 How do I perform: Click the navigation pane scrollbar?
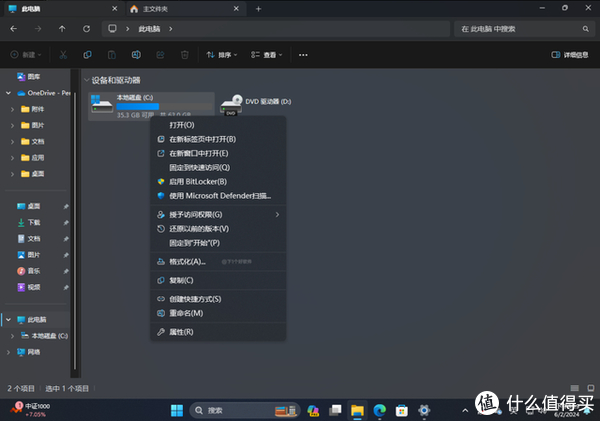(75, 230)
